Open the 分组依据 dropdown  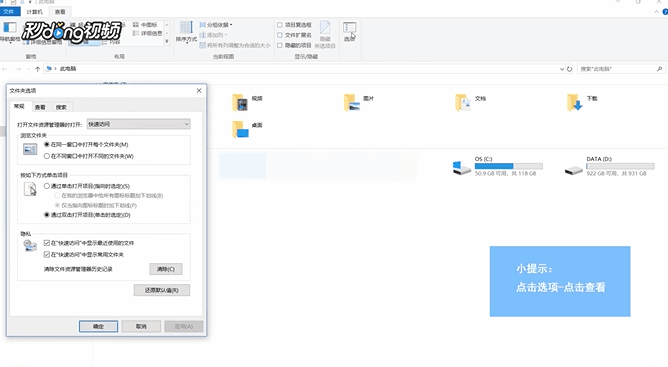pyautogui.click(x=216, y=25)
